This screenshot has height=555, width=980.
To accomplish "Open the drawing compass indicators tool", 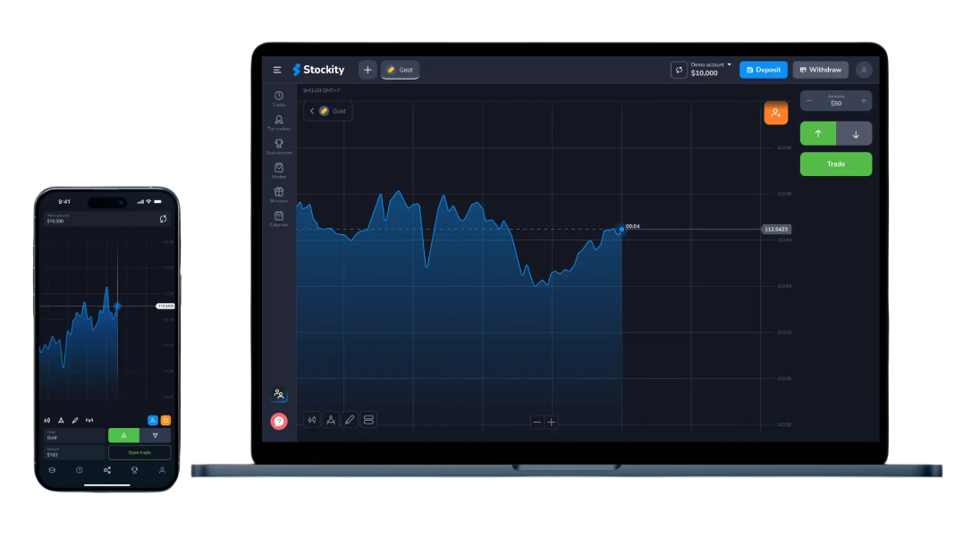I will 330,419.
